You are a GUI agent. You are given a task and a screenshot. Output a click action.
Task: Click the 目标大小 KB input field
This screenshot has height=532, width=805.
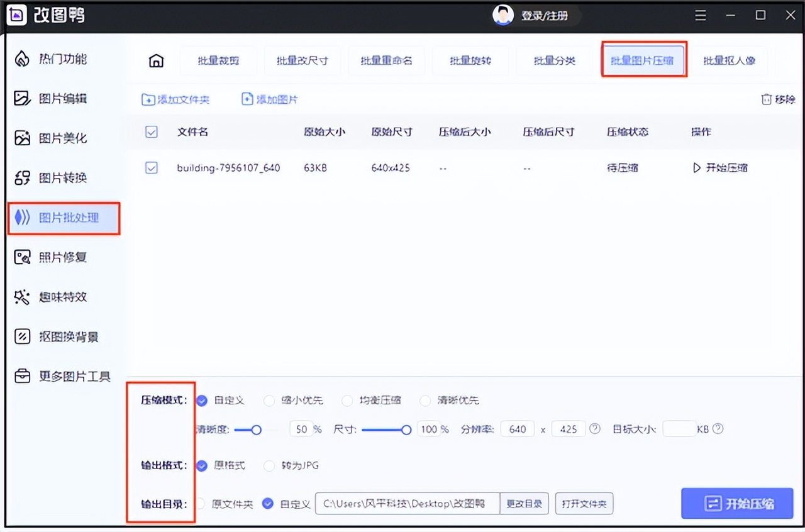click(x=679, y=428)
